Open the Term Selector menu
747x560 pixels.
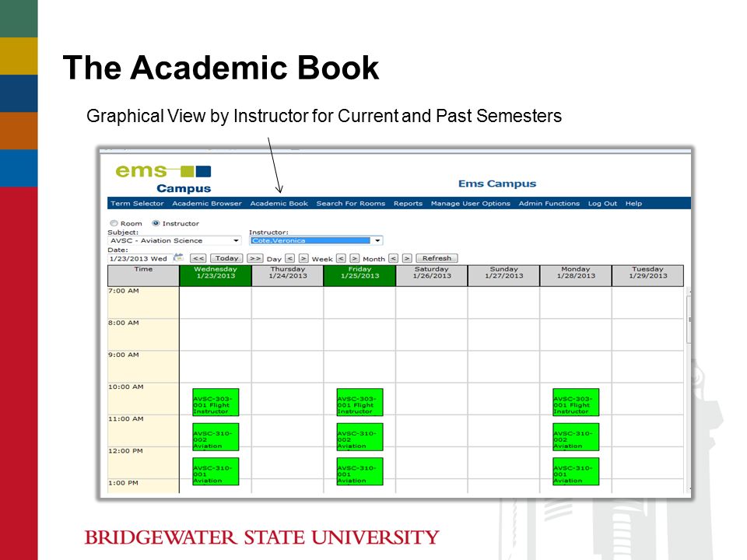pos(137,203)
